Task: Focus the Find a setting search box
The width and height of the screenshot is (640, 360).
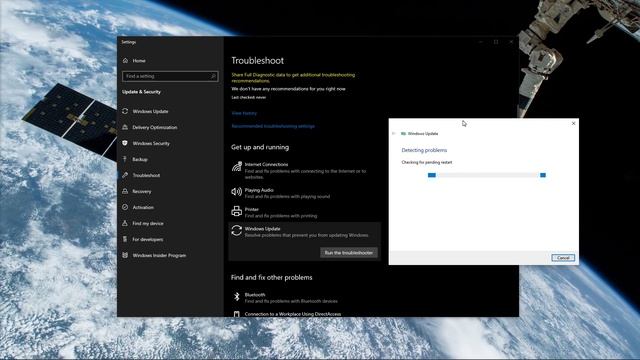Action: [x=170, y=76]
